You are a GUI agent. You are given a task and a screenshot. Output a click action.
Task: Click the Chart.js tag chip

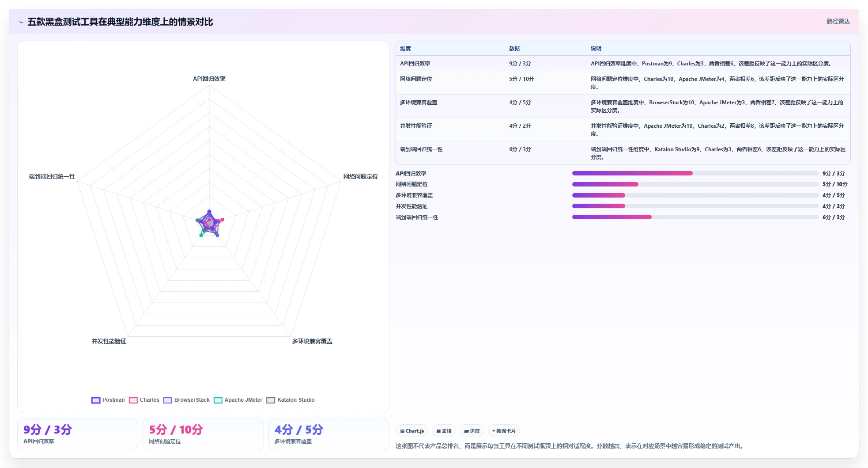[x=412, y=431]
